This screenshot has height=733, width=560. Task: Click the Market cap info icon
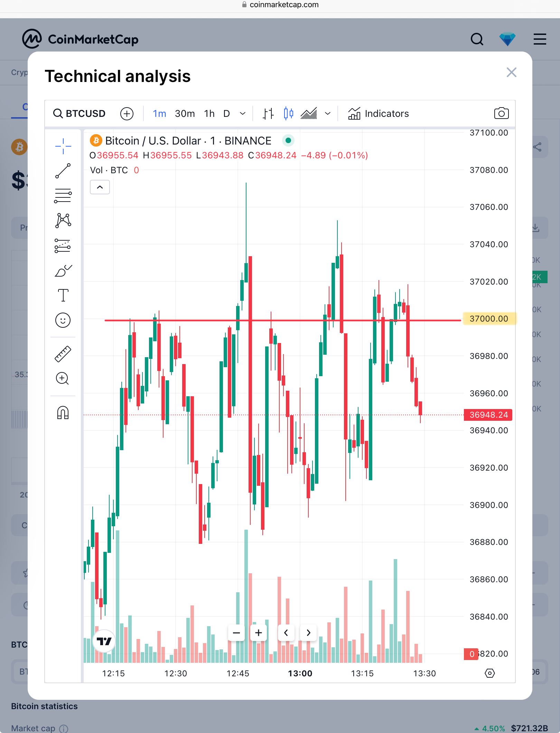(64, 729)
